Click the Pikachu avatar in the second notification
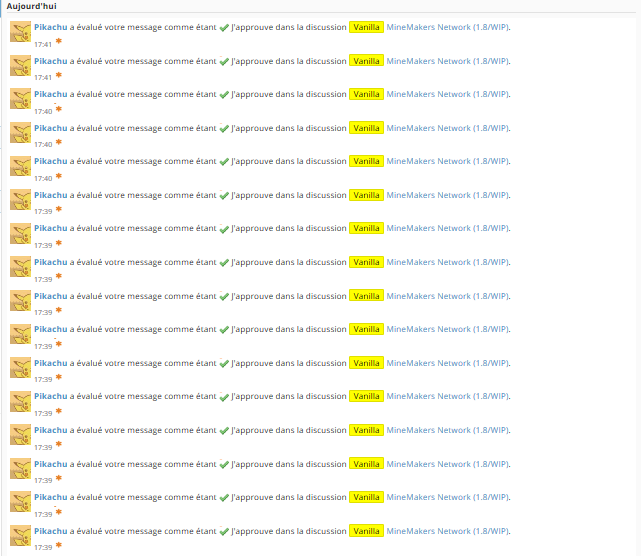Screen dimensions: 641x556 coord(20,66)
